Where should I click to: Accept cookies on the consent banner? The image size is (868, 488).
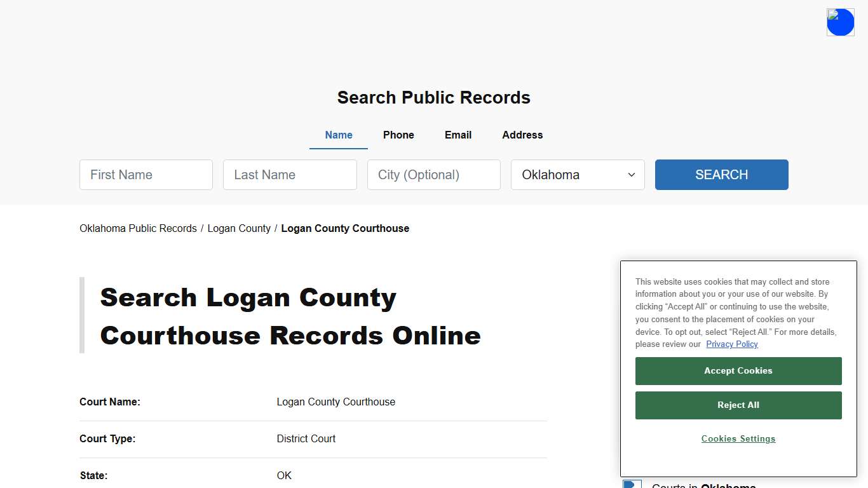click(738, 370)
